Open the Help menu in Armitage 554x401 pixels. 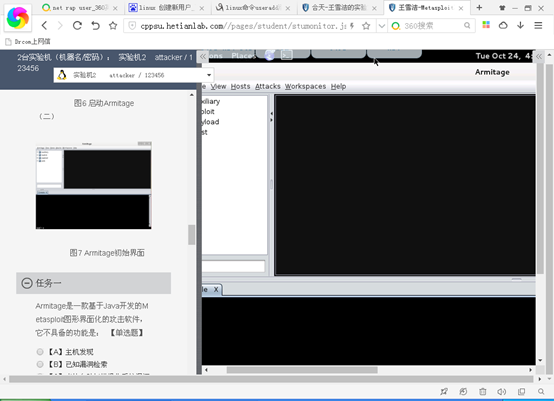pos(338,86)
